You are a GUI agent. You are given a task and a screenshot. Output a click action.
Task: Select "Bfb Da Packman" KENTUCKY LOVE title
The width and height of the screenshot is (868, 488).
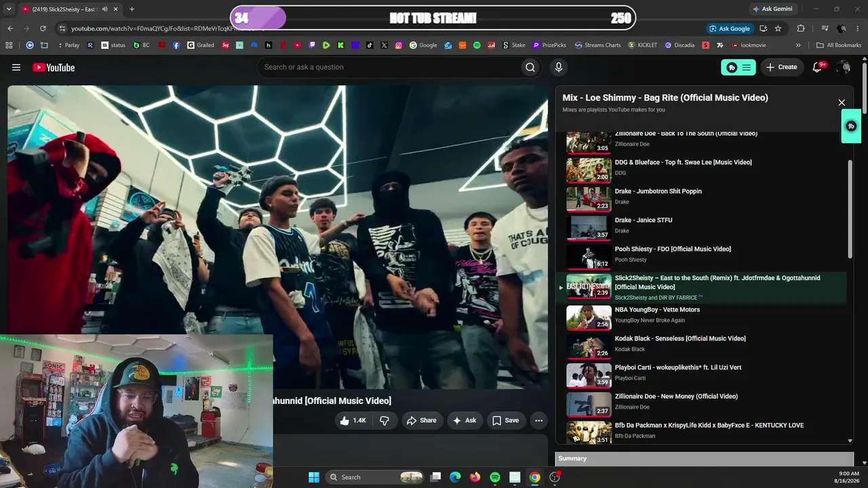(709, 426)
